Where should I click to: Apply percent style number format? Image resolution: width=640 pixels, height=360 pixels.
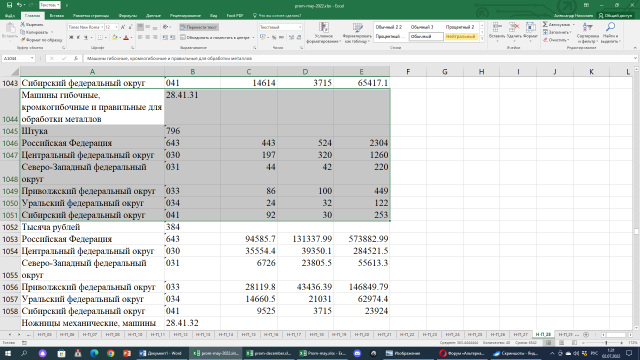tap(274, 37)
